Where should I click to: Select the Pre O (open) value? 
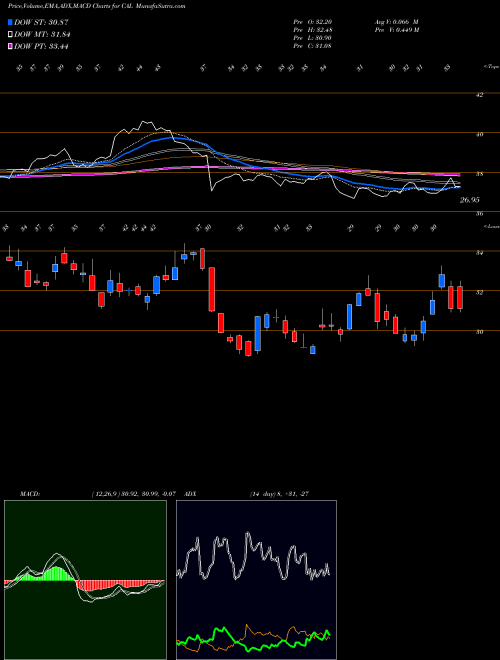tap(323, 21)
